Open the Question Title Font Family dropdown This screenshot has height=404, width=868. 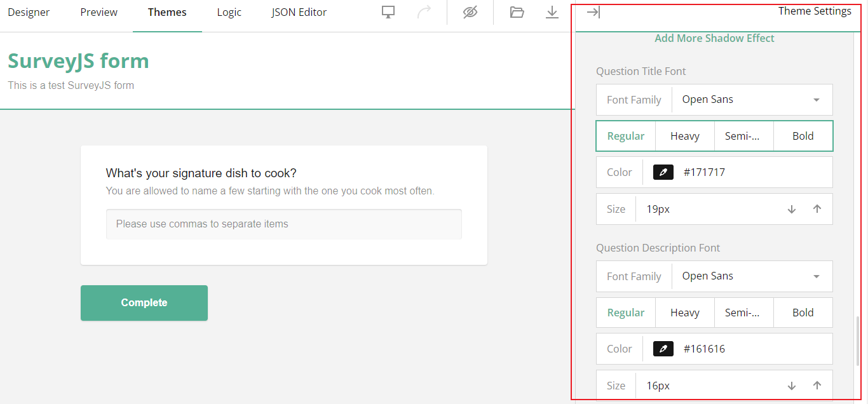point(752,99)
